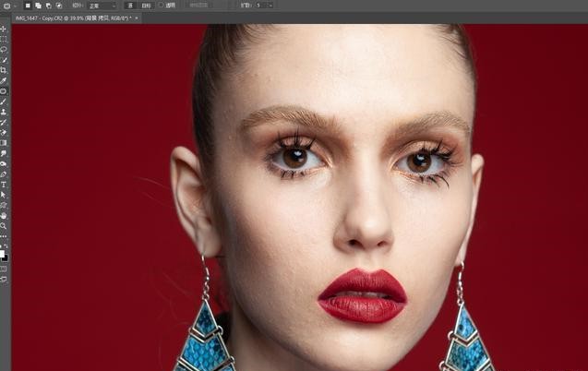Click the 扩散 value field showing 5
This screenshot has width=588, height=371.
[260, 6]
